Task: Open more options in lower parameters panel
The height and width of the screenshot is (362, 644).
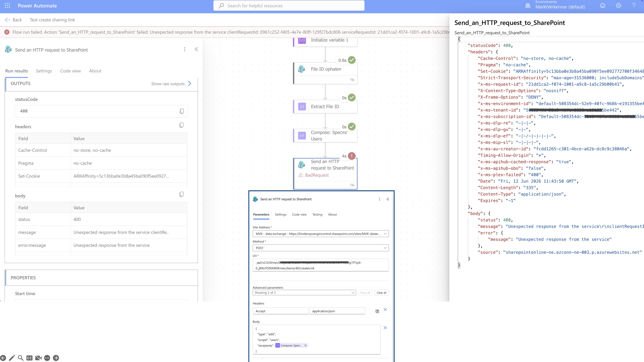Action: point(379,199)
